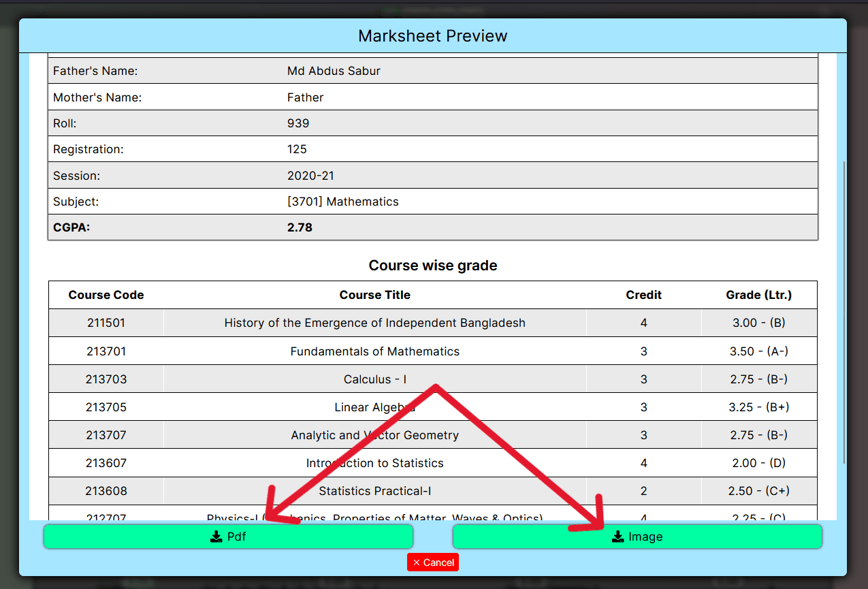Click the Calculus - I grade 2.75 - (B-)
This screenshot has width=868, height=589.
point(758,379)
